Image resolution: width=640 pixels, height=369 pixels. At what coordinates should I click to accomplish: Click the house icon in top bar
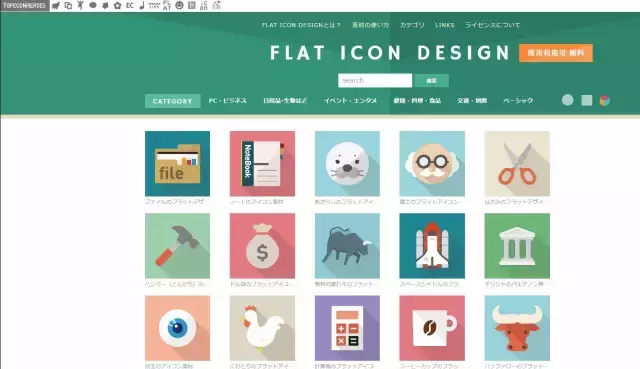(216, 6)
